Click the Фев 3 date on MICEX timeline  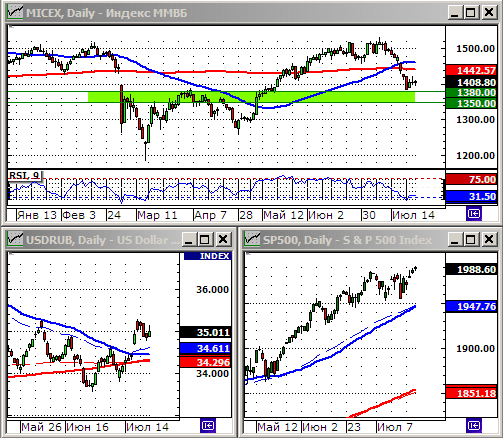79,215
